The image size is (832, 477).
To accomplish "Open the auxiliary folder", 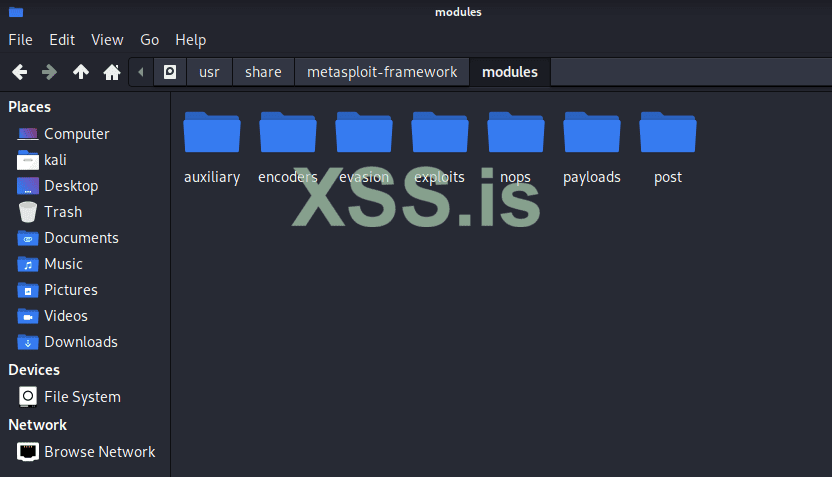I will click(212, 133).
